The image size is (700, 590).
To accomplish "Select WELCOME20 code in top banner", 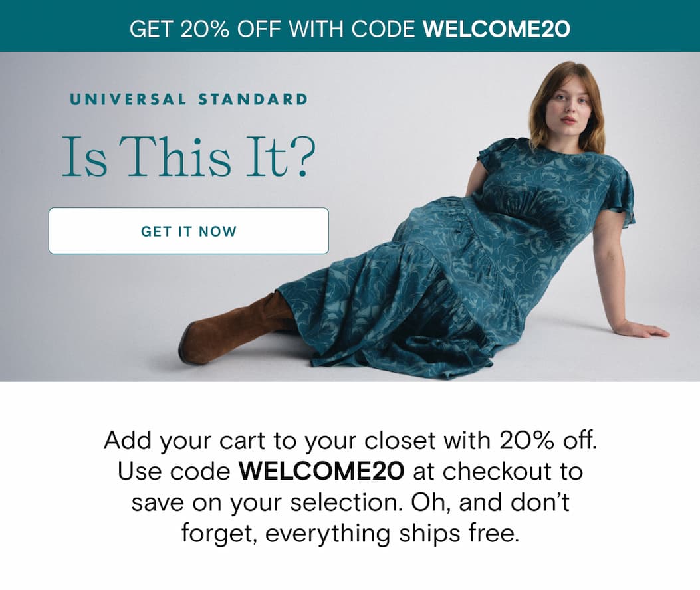I will 497,29.
